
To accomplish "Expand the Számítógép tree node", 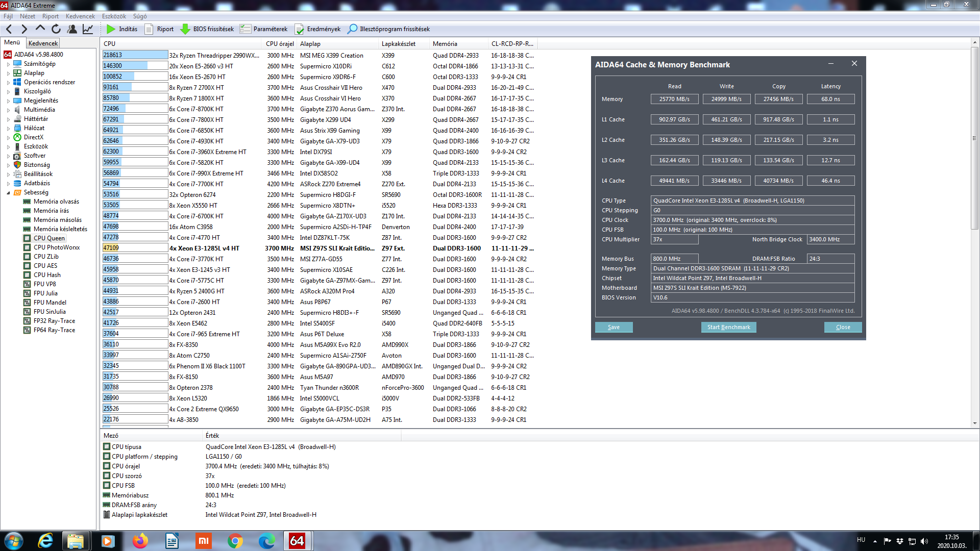I will (x=8, y=64).
